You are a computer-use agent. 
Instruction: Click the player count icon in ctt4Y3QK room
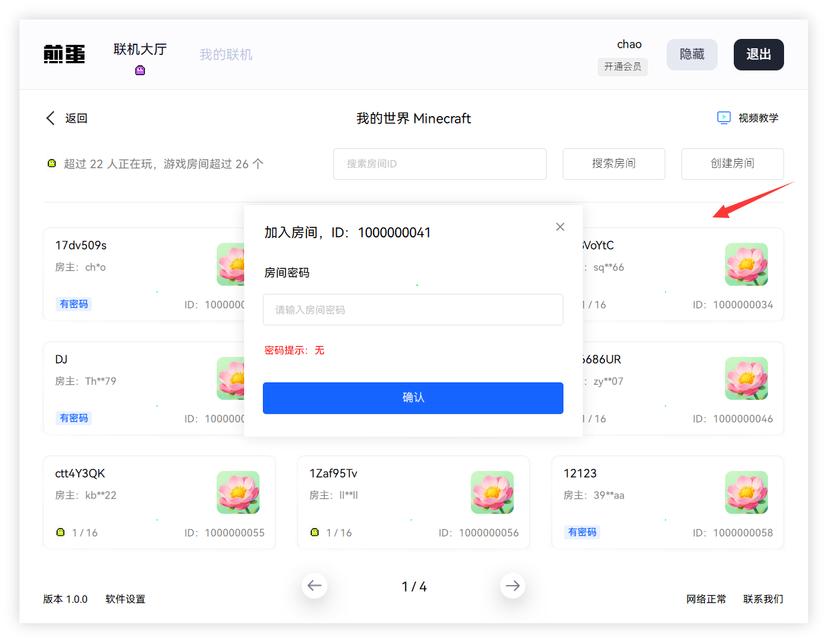[60, 533]
